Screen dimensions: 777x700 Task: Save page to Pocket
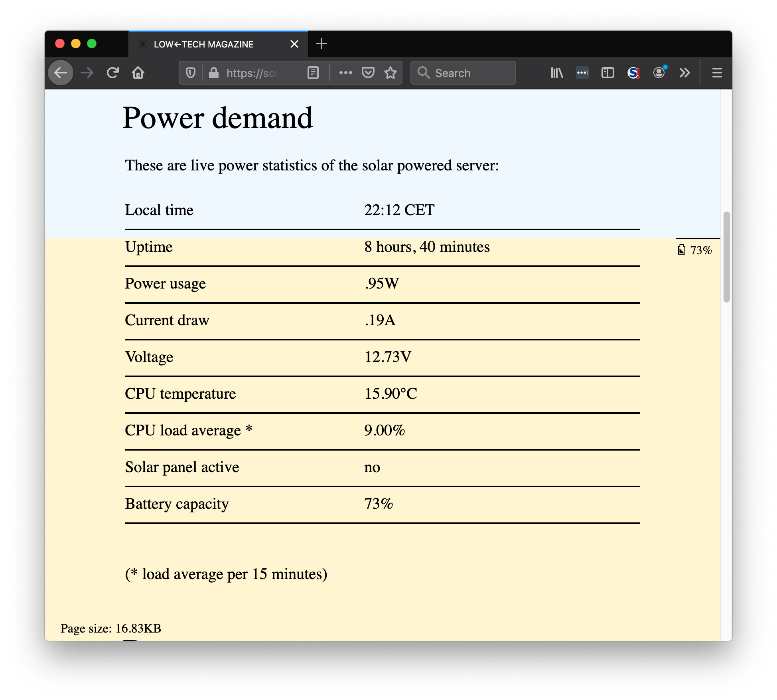(368, 73)
